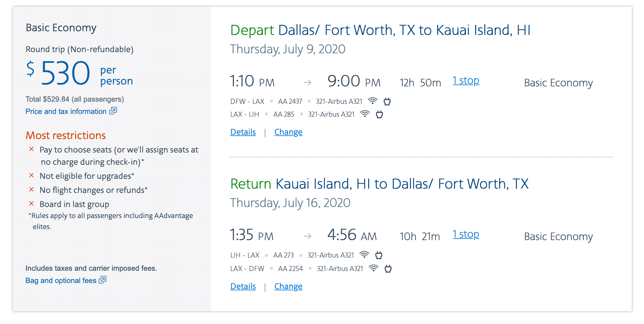Change the departing Dallas to Kauai flight
This screenshot has height=324, width=644.
pyautogui.click(x=288, y=132)
